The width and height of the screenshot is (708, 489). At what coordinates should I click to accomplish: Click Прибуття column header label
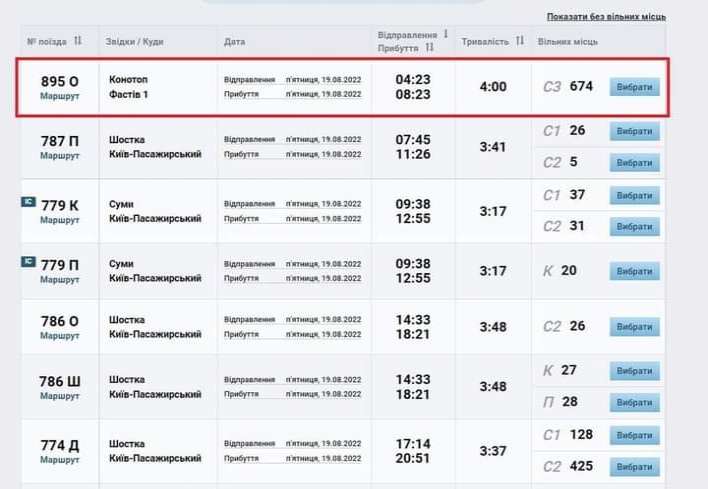point(398,48)
